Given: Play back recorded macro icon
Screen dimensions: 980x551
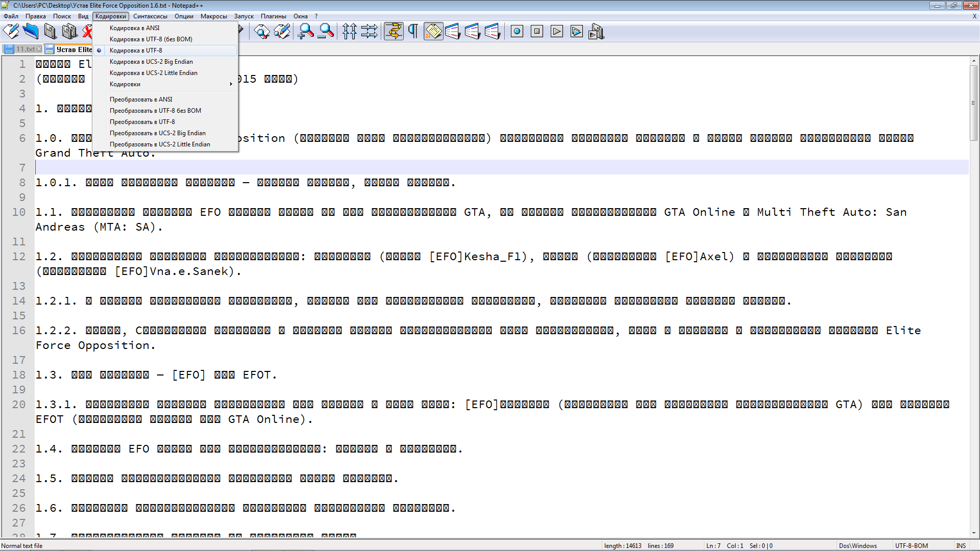Looking at the screenshot, I should (557, 32).
